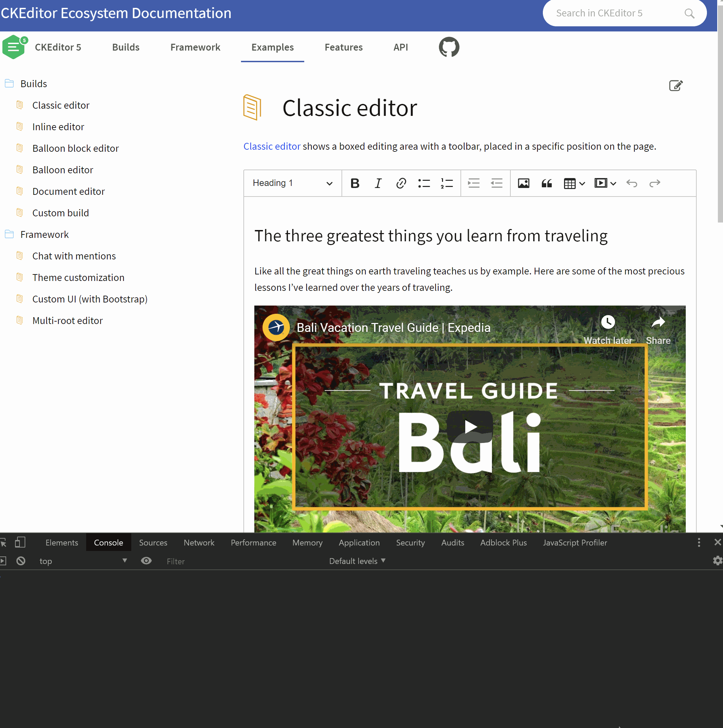
Task: Apply italic formatting
Action: tap(378, 183)
